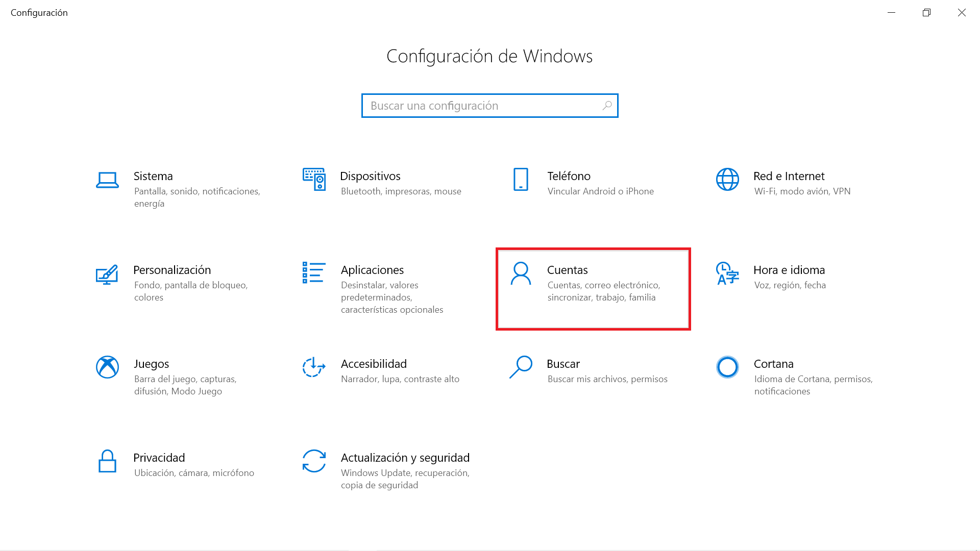This screenshot has height=551, width=980.
Task: Open Privacidad settings title
Action: [159, 458]
